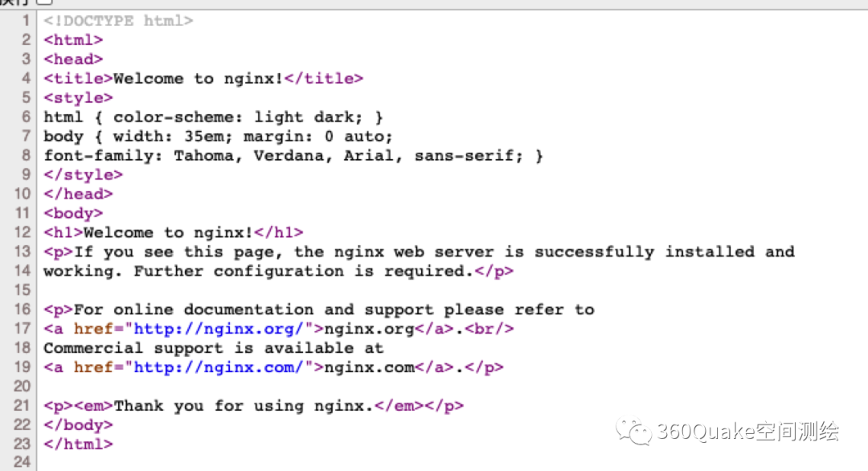
Task: Open the http://nginx.org/ href link
Action: point(223,329)
